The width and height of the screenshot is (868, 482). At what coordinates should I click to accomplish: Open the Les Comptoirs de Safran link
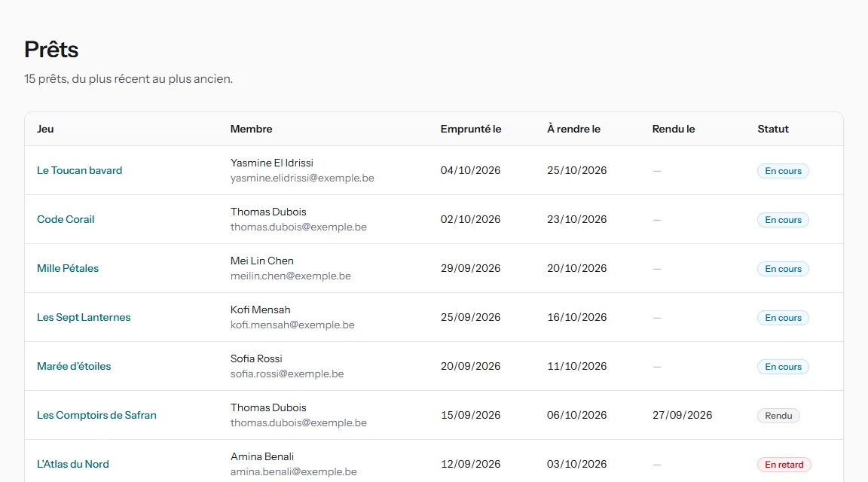click(x=96, y=415)
